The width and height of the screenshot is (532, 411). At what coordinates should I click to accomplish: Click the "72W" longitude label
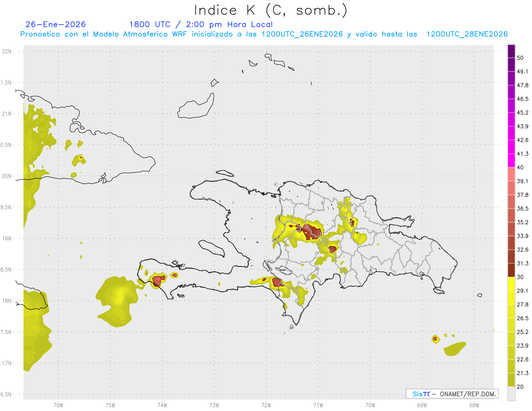click(x=266, y=405)
